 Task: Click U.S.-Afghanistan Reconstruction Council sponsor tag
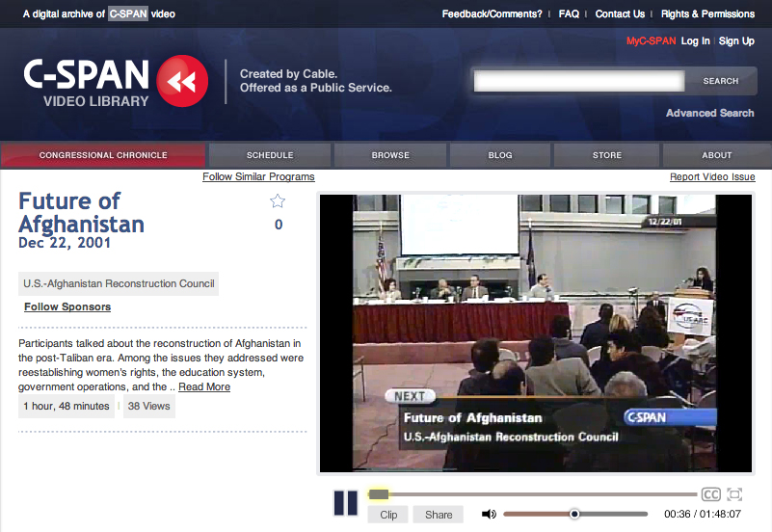coord(119,284)
